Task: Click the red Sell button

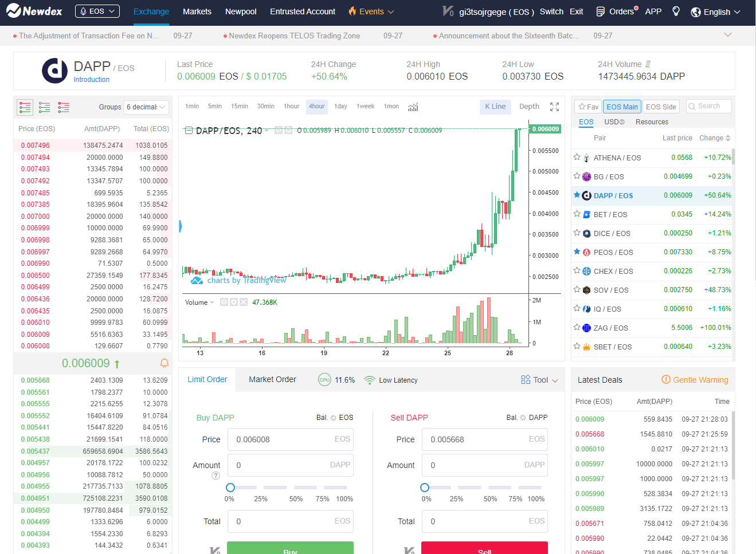Action: [484, 548]
